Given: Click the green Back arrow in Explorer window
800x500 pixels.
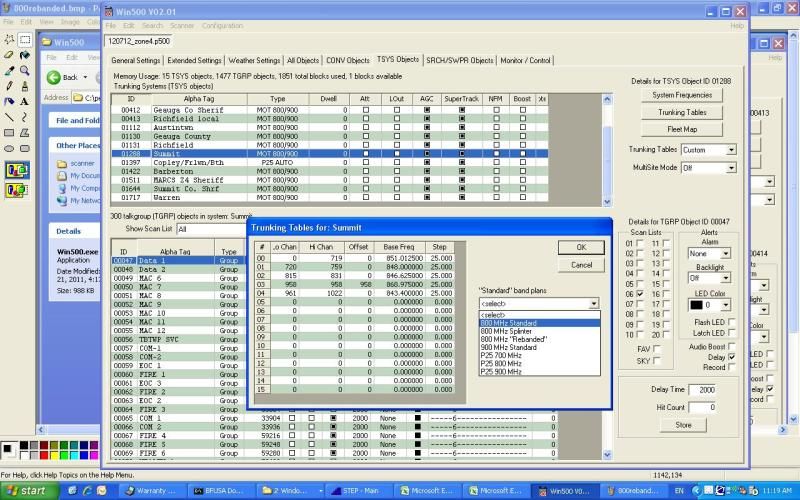Looking at the screenshot, I should 54,77.
